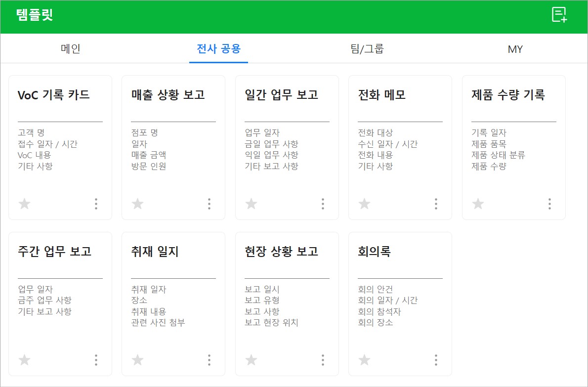Star the 제품 수량 기록 card

(x=478, y=204)
